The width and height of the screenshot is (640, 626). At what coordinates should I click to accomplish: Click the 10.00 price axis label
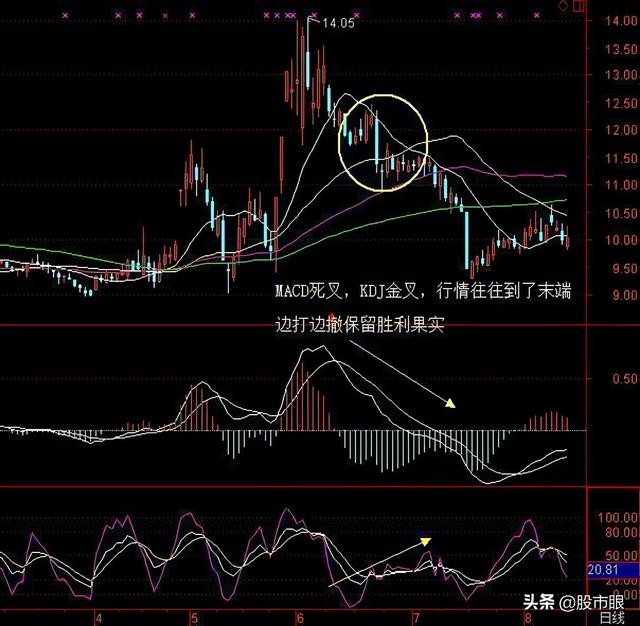pos(621,240)
